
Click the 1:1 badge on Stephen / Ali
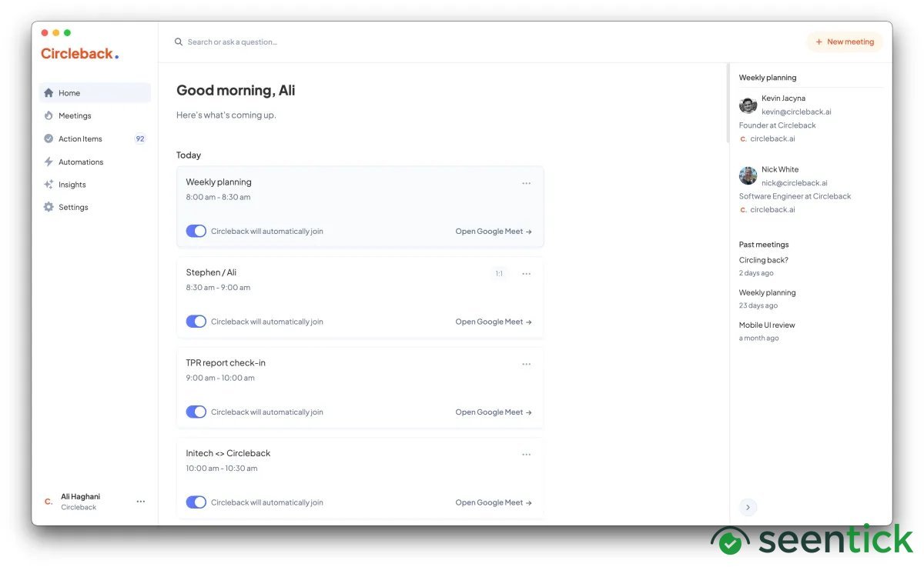[x=499, y=273]
